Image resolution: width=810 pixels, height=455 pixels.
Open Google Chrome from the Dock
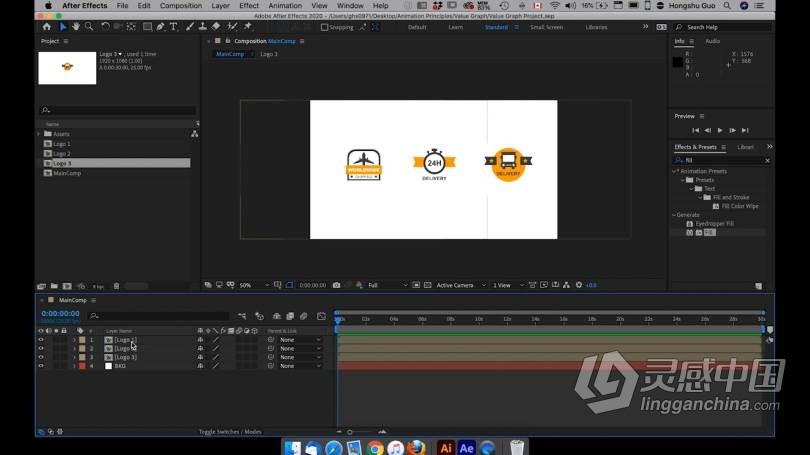(x=376, y=448)
